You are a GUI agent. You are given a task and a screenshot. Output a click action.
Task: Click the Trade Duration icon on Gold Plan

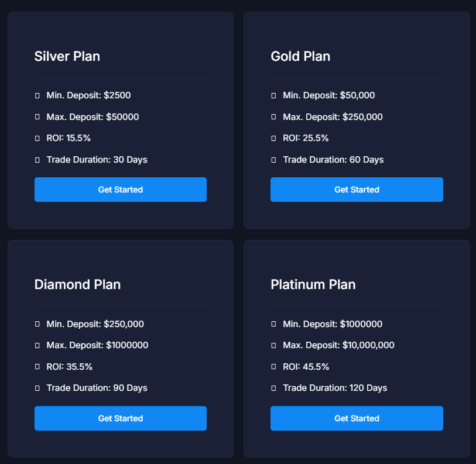[272, 160]
